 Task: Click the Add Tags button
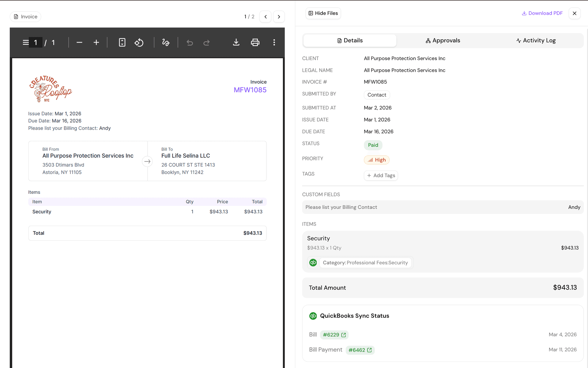click(x=381, y=175)
